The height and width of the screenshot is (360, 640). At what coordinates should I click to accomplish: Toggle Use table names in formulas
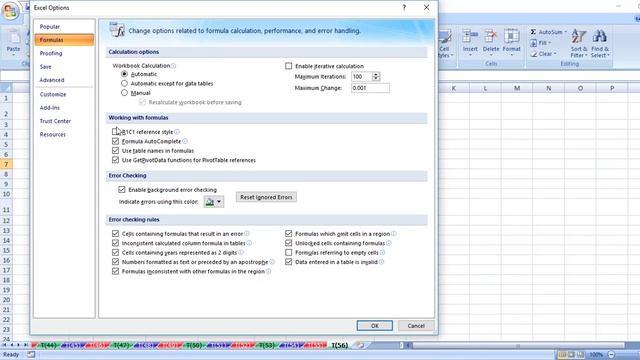[116, 151]
